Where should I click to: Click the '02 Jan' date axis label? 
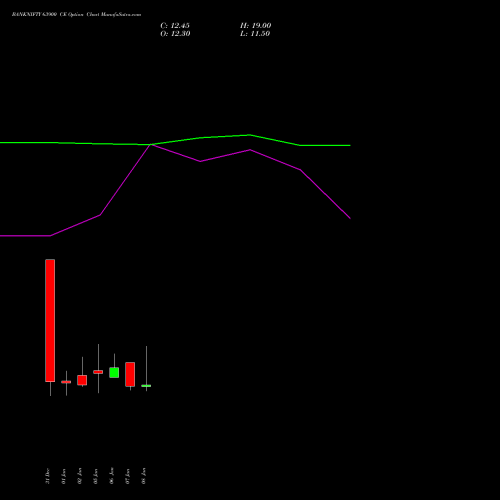click(80, 476)
